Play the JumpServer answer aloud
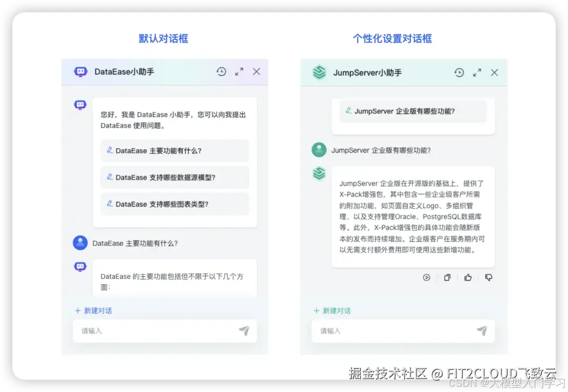The width and height of the screenshot is (568, 392). pyautogui.click(x=427, y=277)
